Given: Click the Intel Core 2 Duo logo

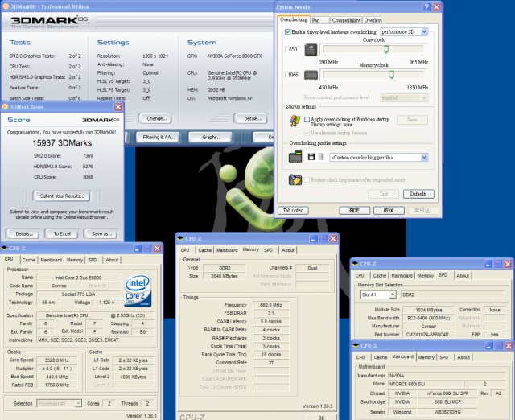Looking at the screenshot, I should click(x=138, y=290).
